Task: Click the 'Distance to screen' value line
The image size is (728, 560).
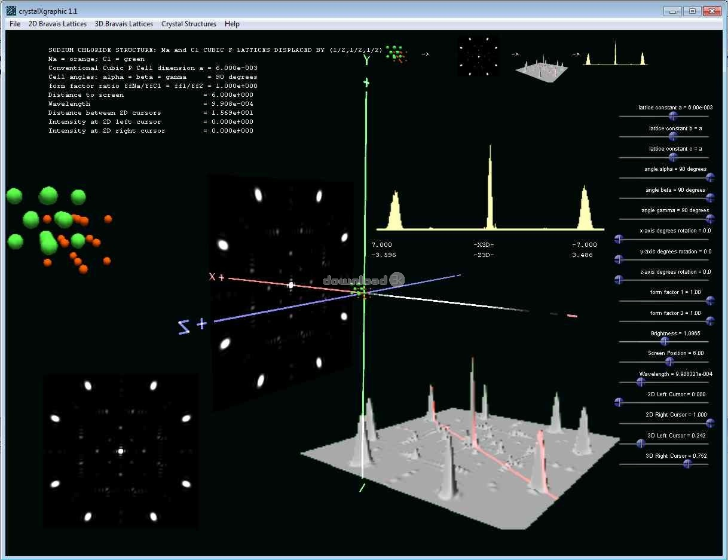Action: pyautogui.click(x=151, y=95)
